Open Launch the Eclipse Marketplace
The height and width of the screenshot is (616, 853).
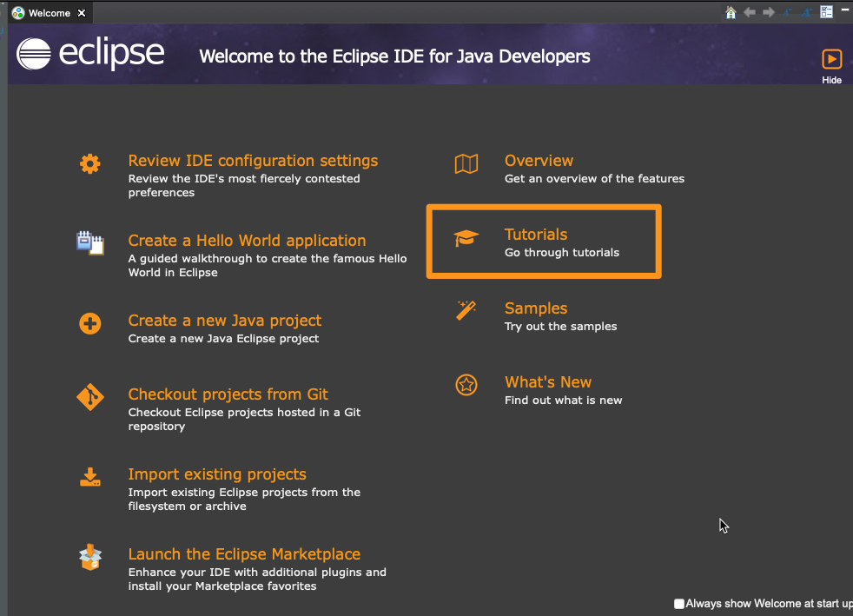coord(244,554)
